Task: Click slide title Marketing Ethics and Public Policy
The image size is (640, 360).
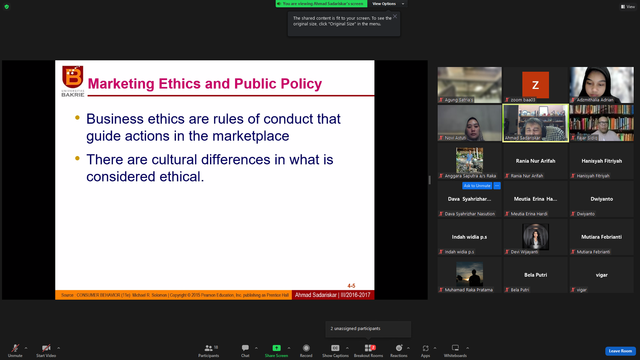Action: point(205,84)
